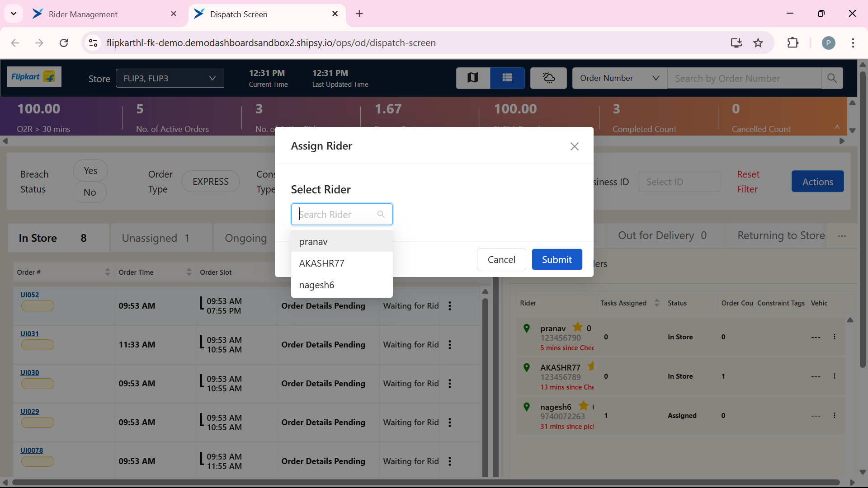Set Breach Status filter to Yes
Image resolution: width=868 pixels, height=488 pixels.
[x=90, y=171]
